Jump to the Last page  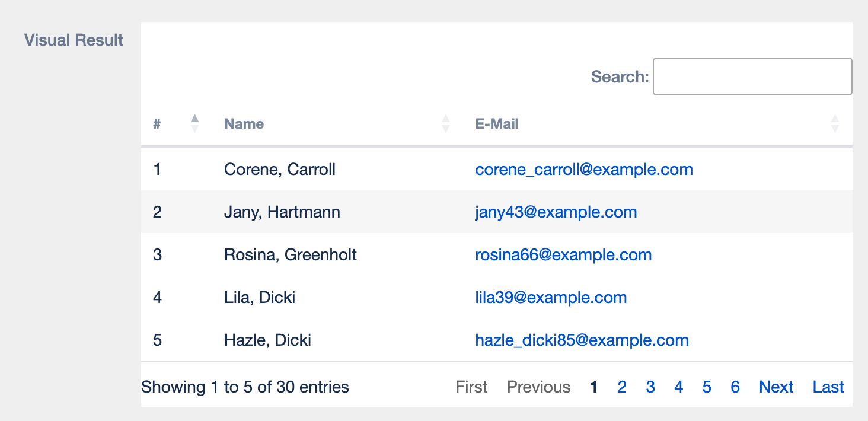click(x=828, y=387)
